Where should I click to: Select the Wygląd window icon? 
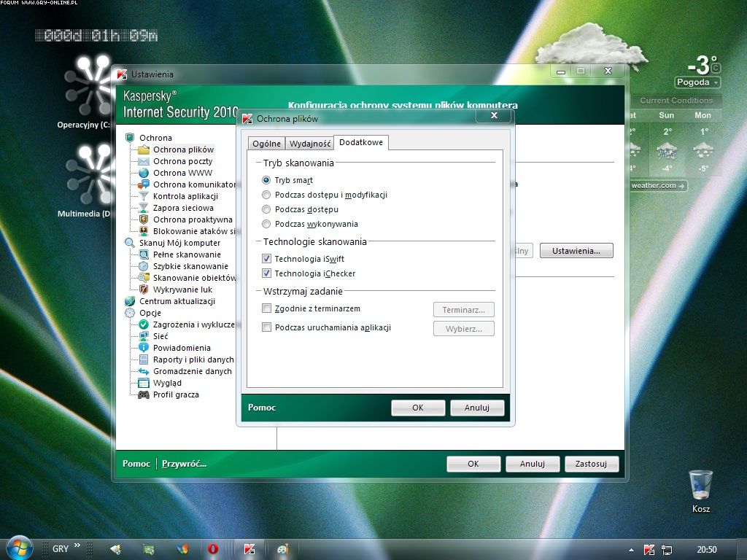[144, 383]
